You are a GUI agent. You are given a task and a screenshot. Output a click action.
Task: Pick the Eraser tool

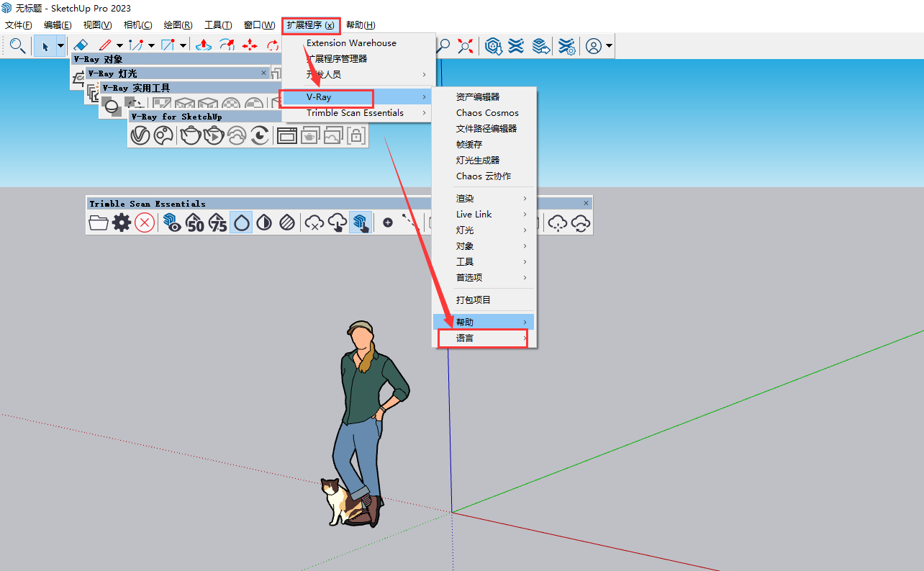81,45
